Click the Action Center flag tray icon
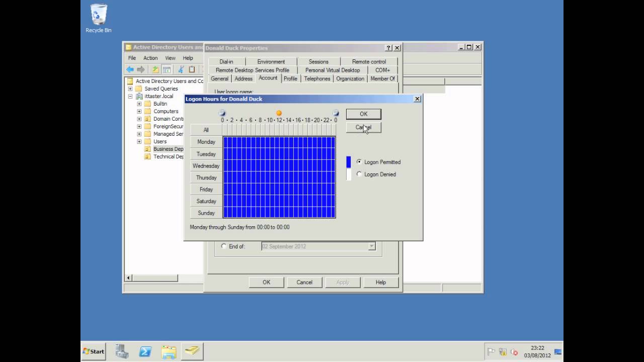The image size is (644, 362). point(491,351)
